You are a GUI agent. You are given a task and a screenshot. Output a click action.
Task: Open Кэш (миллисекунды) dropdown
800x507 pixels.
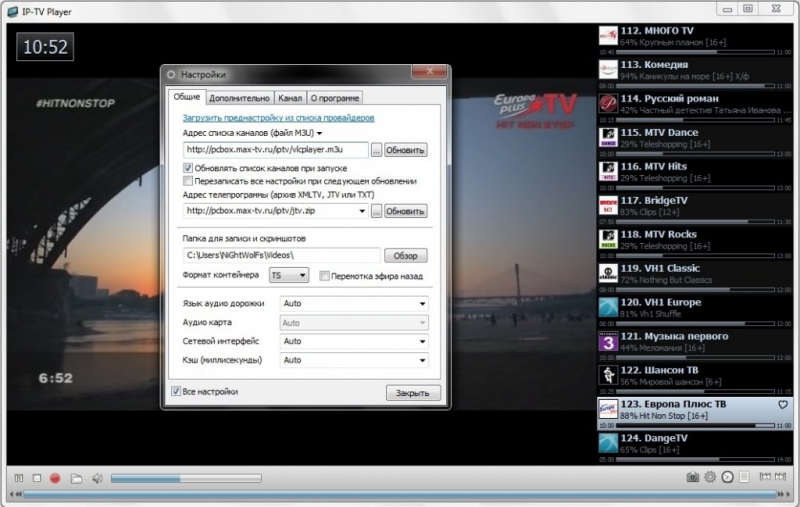click(354, 360)
